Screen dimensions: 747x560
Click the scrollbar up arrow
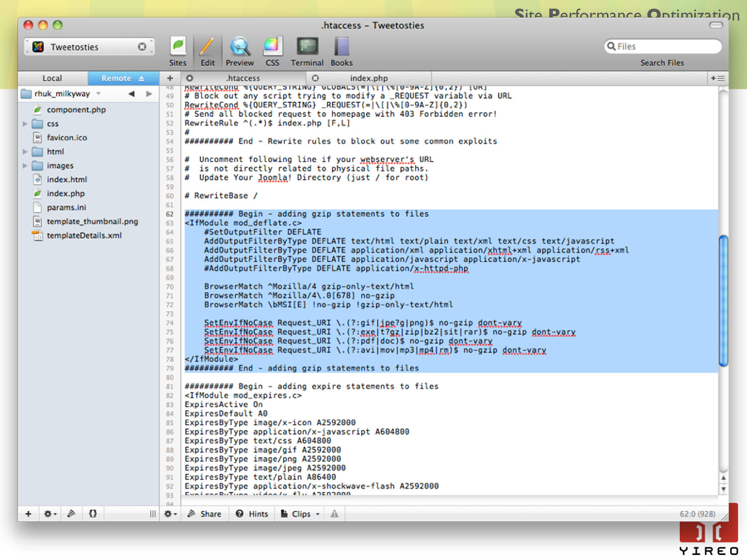tap(723, 478)
